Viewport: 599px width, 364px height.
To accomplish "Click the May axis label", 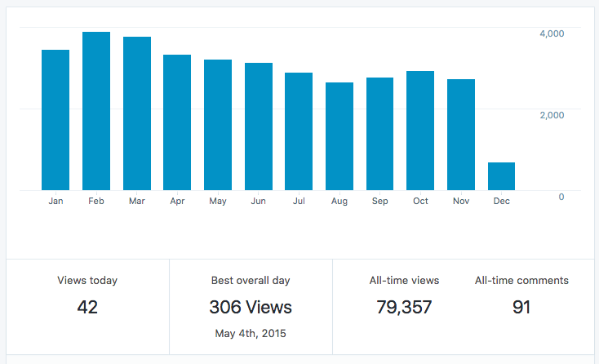I will coord(218,202).
